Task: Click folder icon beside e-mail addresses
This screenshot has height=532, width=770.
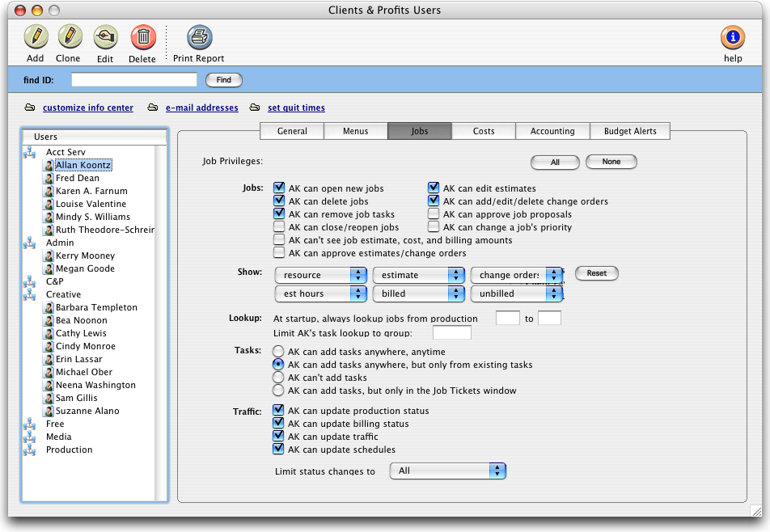Action: [153, 107]
